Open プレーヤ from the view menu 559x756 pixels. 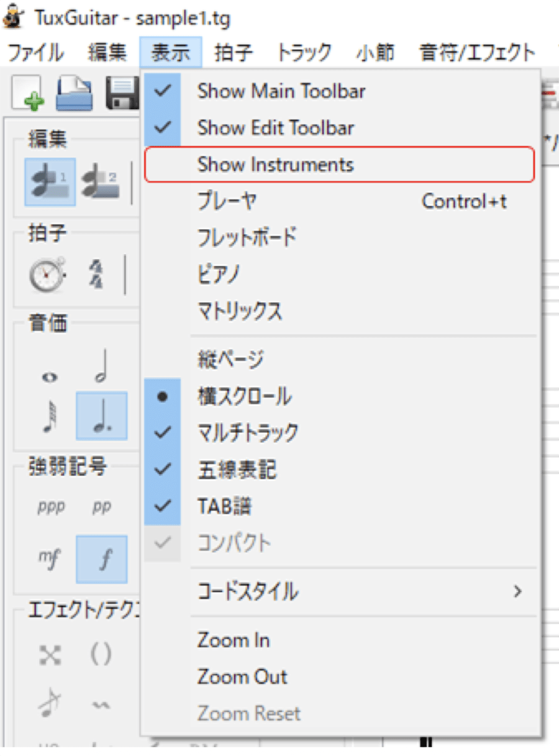coord(340,201)
